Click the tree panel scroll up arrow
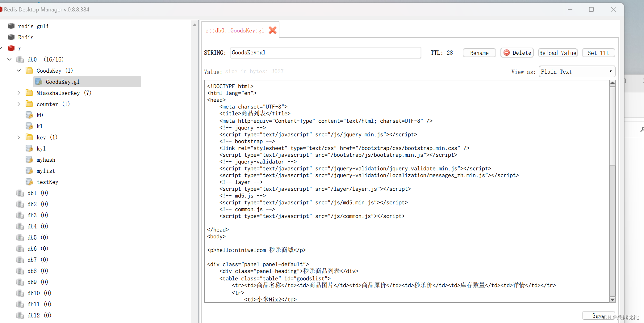The height and width of the screenshot is (323, 644). (194, 25)
